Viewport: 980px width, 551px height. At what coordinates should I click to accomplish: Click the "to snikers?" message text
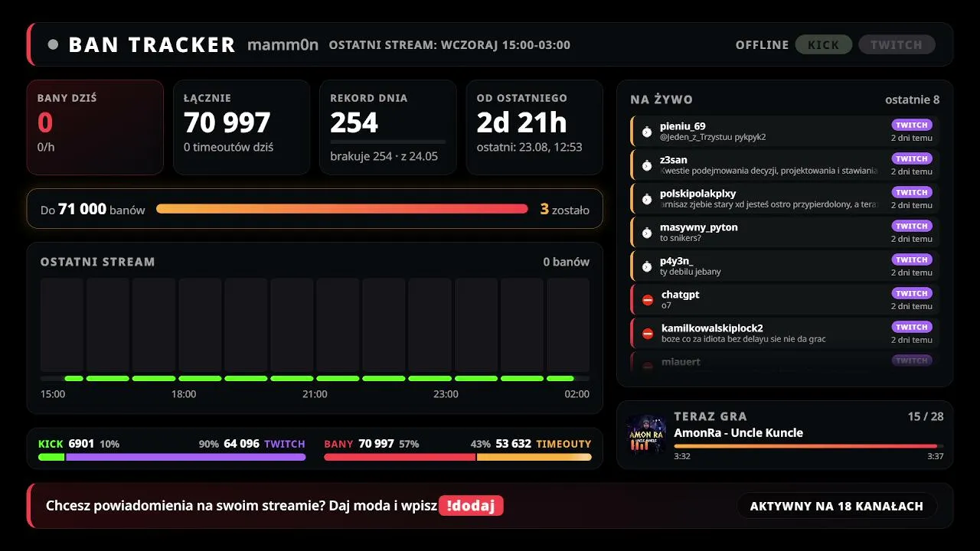(x=681, y=238)
